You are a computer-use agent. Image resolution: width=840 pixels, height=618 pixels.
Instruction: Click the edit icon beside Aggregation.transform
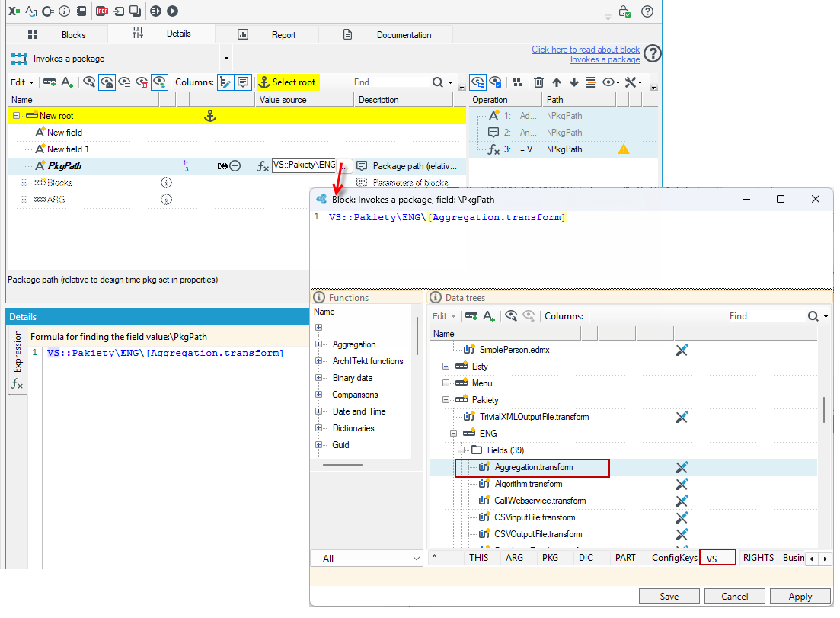coord(682,467)
